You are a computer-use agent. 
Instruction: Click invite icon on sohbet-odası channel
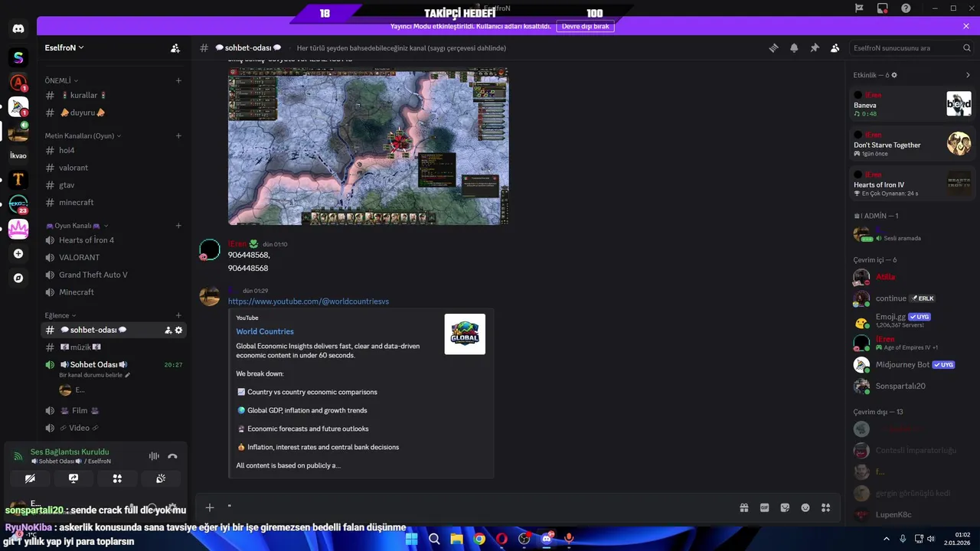(168, 330)
